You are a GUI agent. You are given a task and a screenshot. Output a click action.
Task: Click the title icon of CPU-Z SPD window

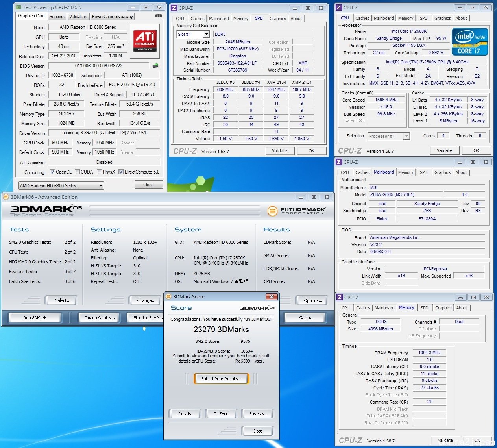pos(174,8)
